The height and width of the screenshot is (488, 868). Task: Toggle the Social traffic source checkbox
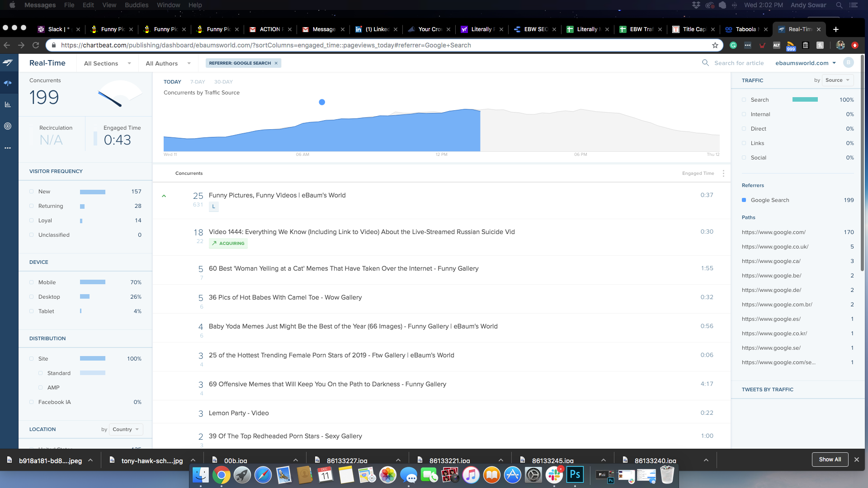click(x=744, y=158)
